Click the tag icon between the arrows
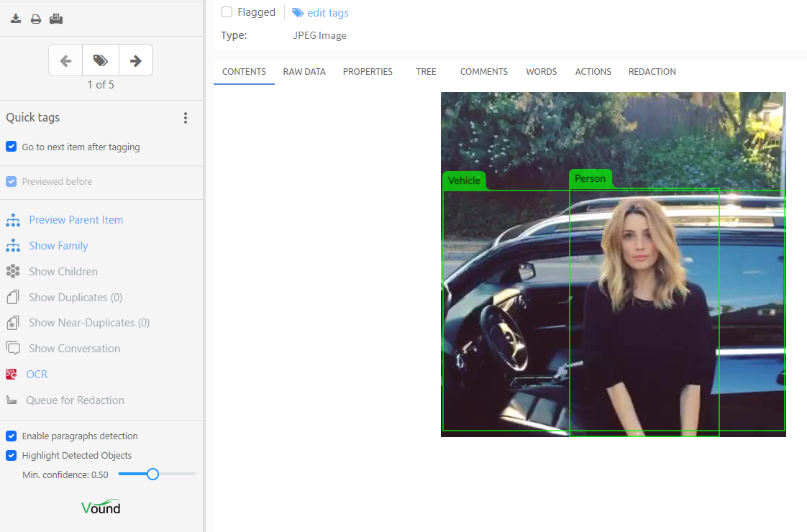This screenshot has height=532, width=807. pos(101,61)
